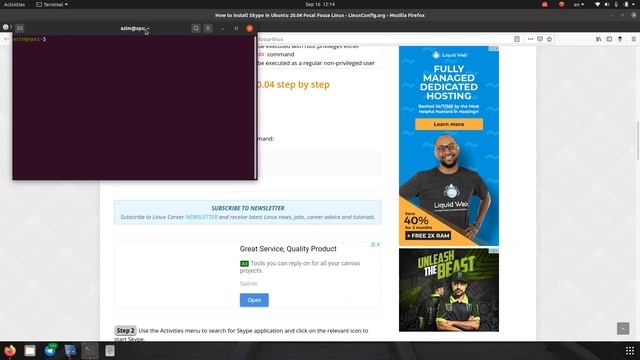The height and width of the screenshot is (360, 640).
Task: Open the Unleash The Beast ad banner
Action: [449, 290]
